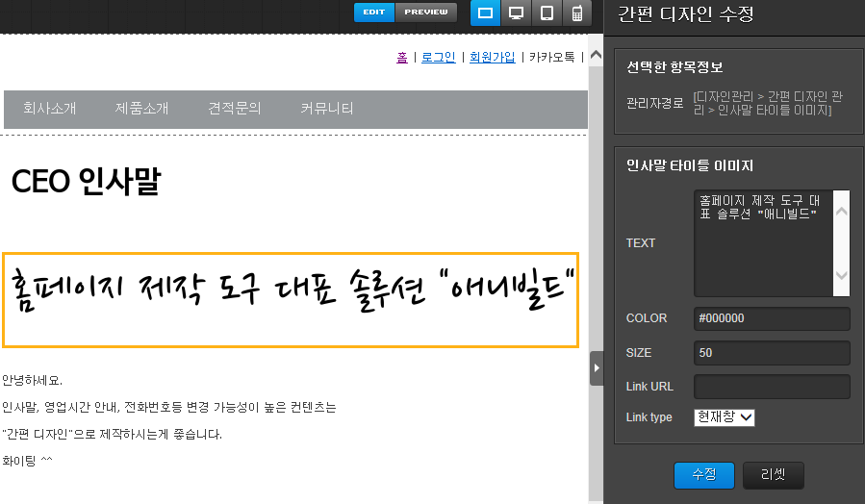Open the Link type 현재창 dropdown
The width and height of the screenshot is (865, 504).
point(725,417)
